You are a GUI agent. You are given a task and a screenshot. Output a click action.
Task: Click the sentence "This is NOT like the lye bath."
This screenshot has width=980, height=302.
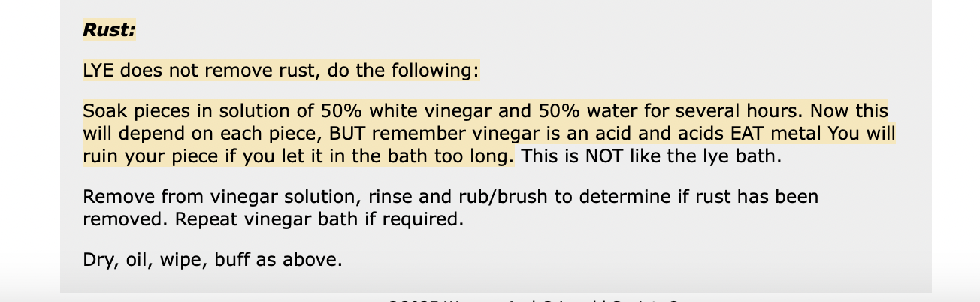pos(651,157)
